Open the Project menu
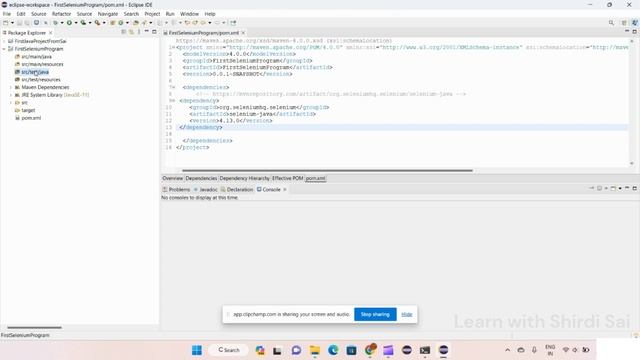This screenshot has height=360, width=640. tap(152, 14)
